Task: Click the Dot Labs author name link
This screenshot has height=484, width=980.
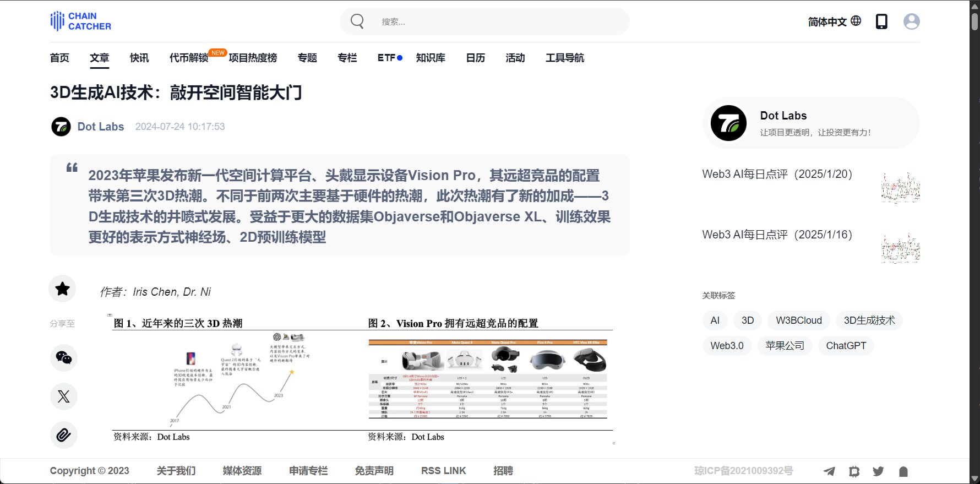Action: 101,127
